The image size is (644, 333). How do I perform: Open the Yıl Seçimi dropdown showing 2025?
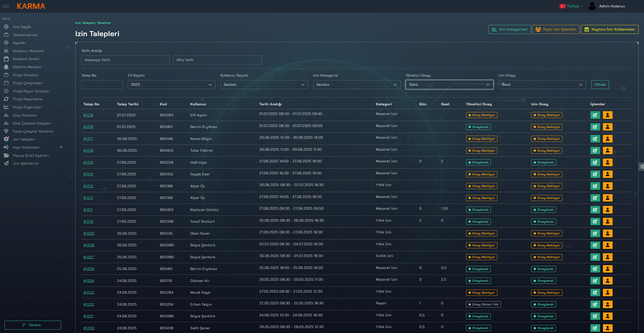(x=171, y=85)
